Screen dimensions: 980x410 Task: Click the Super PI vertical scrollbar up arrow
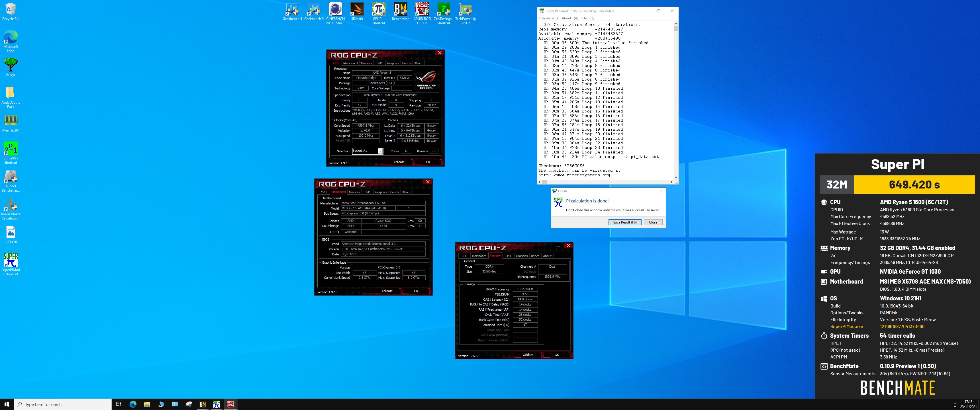tap(676, 24)
